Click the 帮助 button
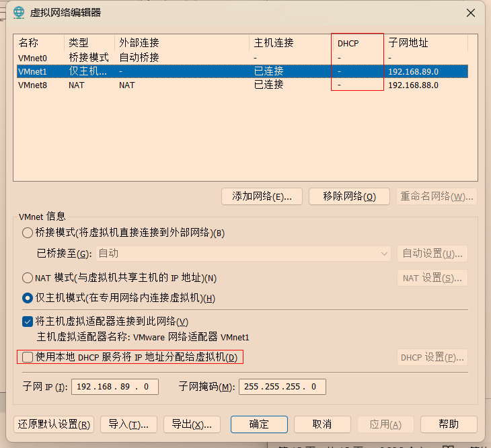This screenshot has width=491, height=448. (449, 424)
